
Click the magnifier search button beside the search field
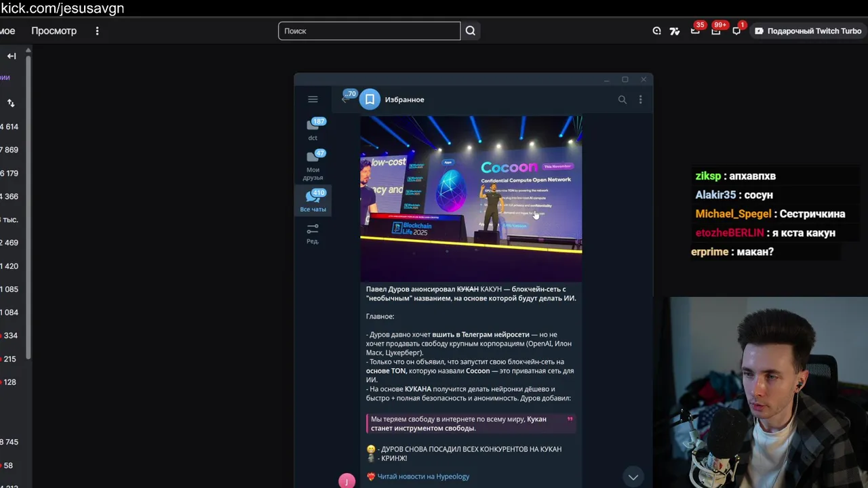(x=471, y=30)
